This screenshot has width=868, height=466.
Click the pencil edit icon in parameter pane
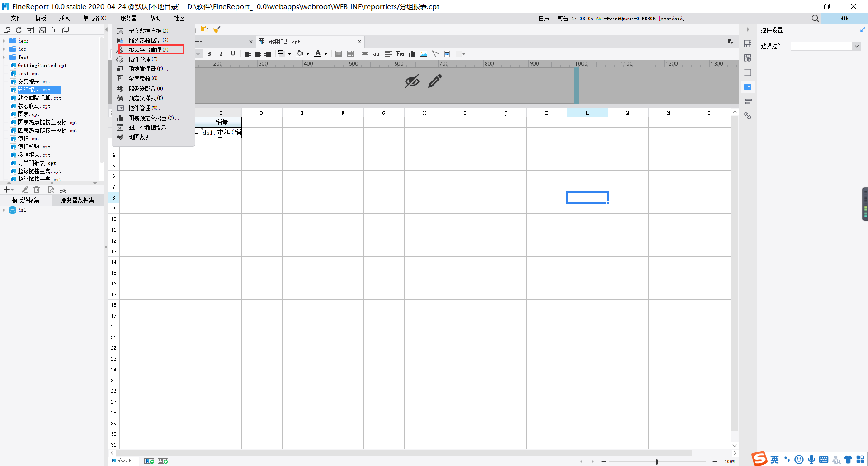(435, 81)
